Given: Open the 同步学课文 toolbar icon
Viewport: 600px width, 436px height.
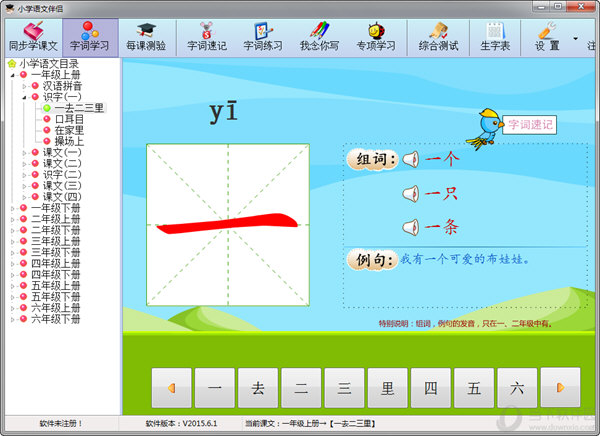Looking at the screenshot, I should [x=33, y=37].
